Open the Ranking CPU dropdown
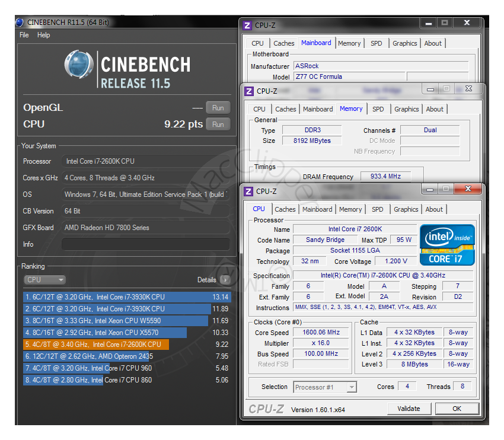504x440 pixels. [44, 279]
